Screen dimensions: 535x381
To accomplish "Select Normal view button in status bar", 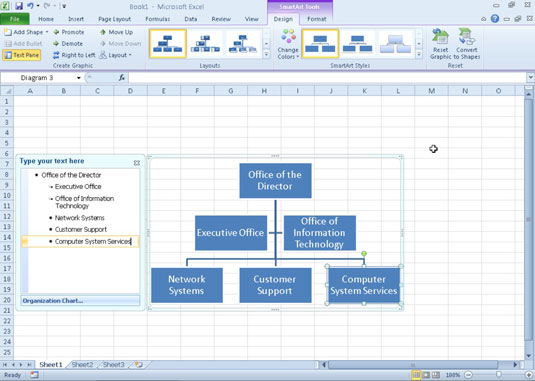I will (416, 375).
